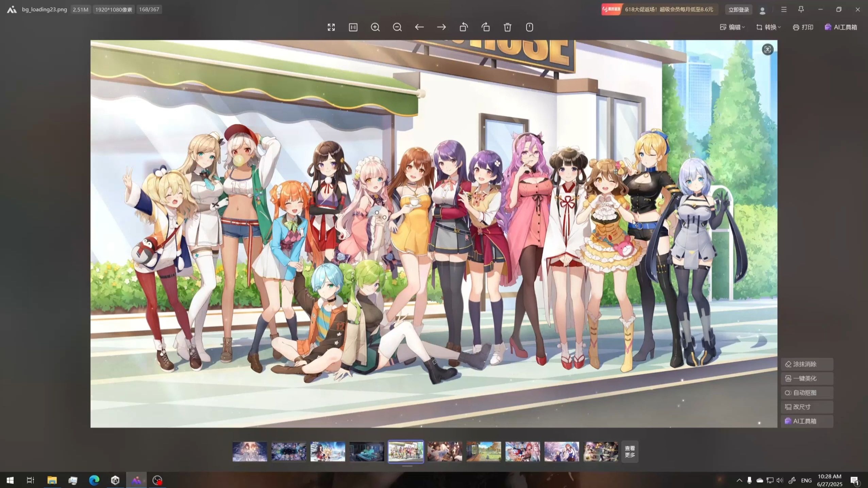Select the dark room thumbnail
Screen dimensions: 868x488
(367, 452)
